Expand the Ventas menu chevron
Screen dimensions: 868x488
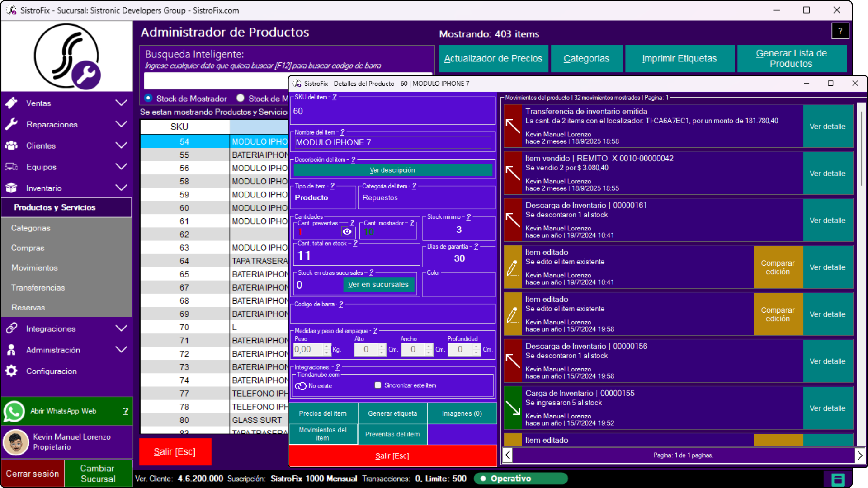coord(121,103)
